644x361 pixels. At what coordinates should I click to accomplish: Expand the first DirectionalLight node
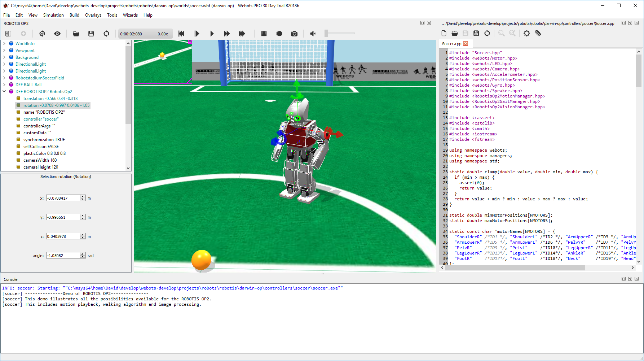pyautogui.click(x=4, y=64)
